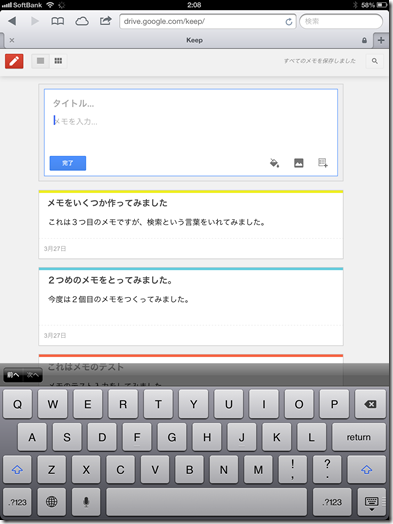
Task: Close the Keep browser tab
Action: click(12, 40)
